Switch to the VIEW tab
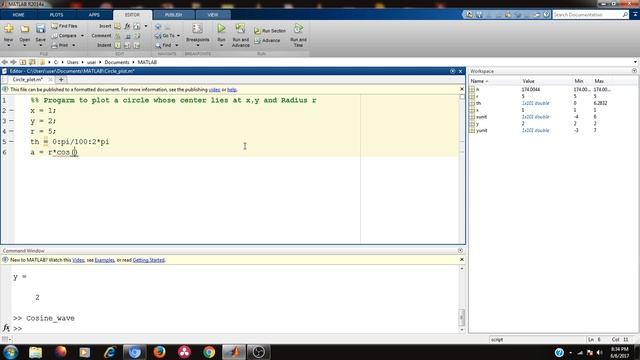Screen dimensions: 640x360 213,15
